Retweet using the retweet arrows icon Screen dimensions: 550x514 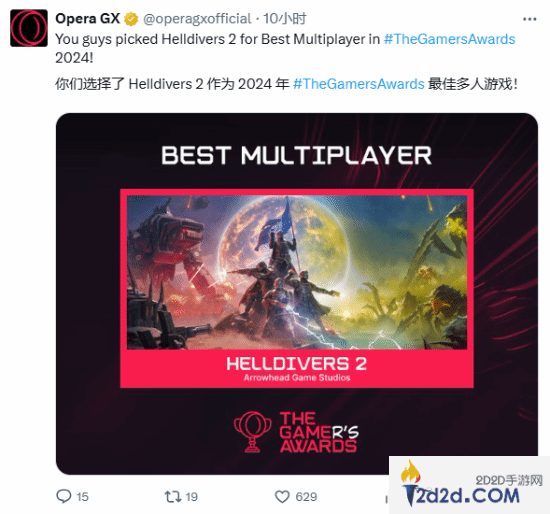coord(173,496)
